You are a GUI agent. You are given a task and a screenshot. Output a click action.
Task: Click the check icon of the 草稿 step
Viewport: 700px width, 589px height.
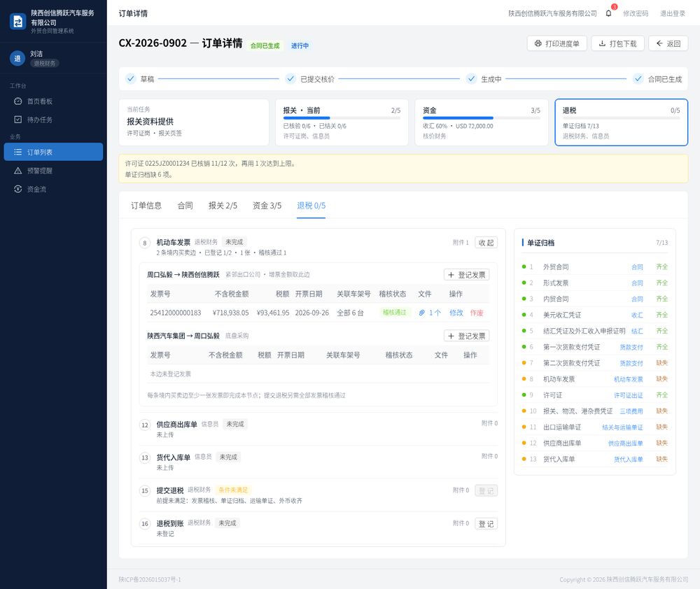point(130,79)
